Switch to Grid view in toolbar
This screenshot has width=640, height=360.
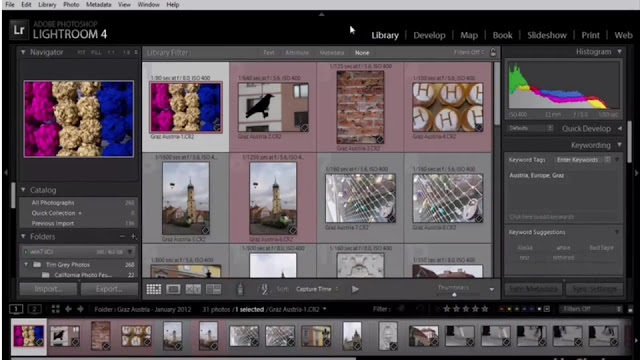click(x=153, y=289)
